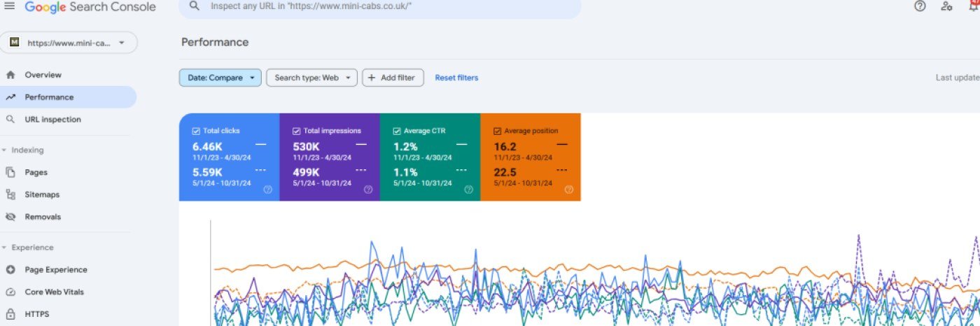Open the Date: Compare filter dropdown

pos(220,78)
